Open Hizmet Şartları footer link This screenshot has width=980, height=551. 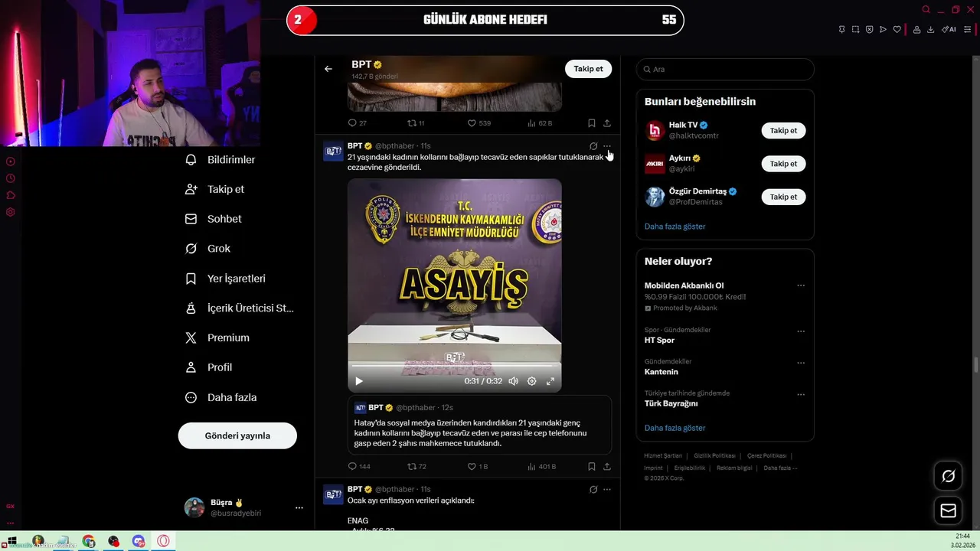tap(663, 455)
